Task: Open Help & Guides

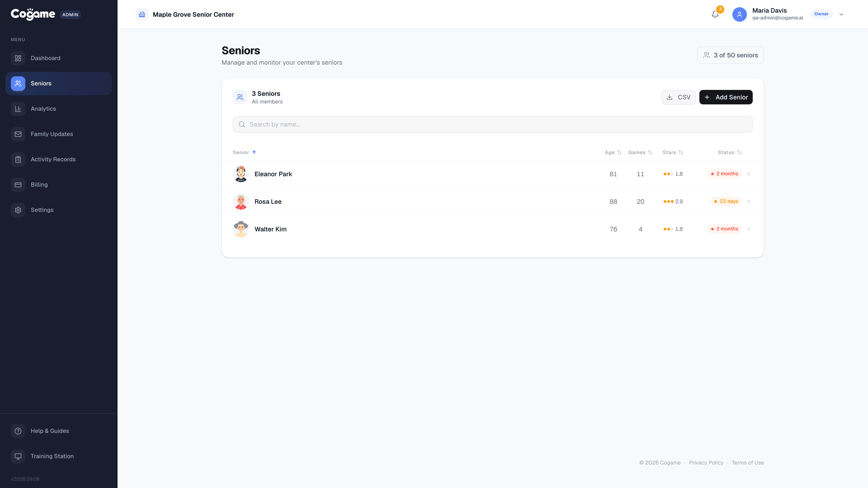Action: [x=59, y=431]
